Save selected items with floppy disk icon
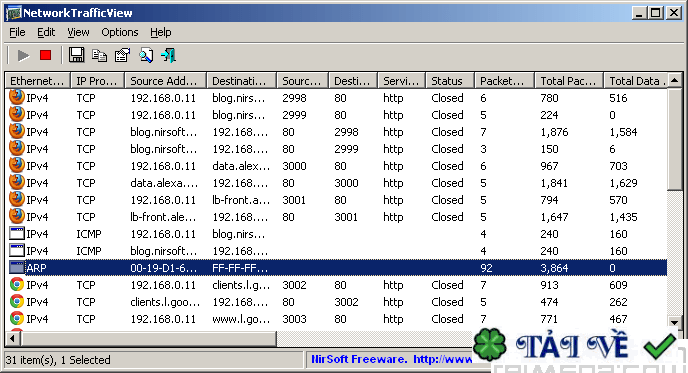Viewport: 688px width, 373px height. [76, 55]
